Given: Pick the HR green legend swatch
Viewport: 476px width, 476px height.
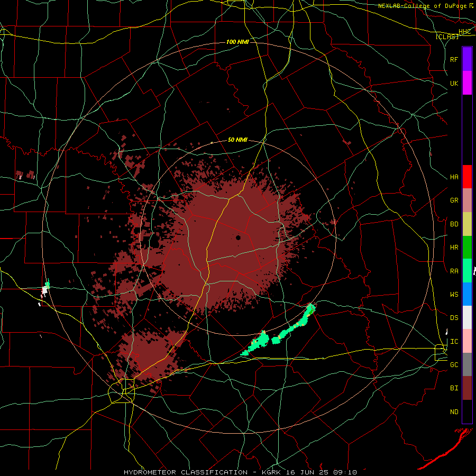Looking at the screenshot, I should tap(467, 248).
